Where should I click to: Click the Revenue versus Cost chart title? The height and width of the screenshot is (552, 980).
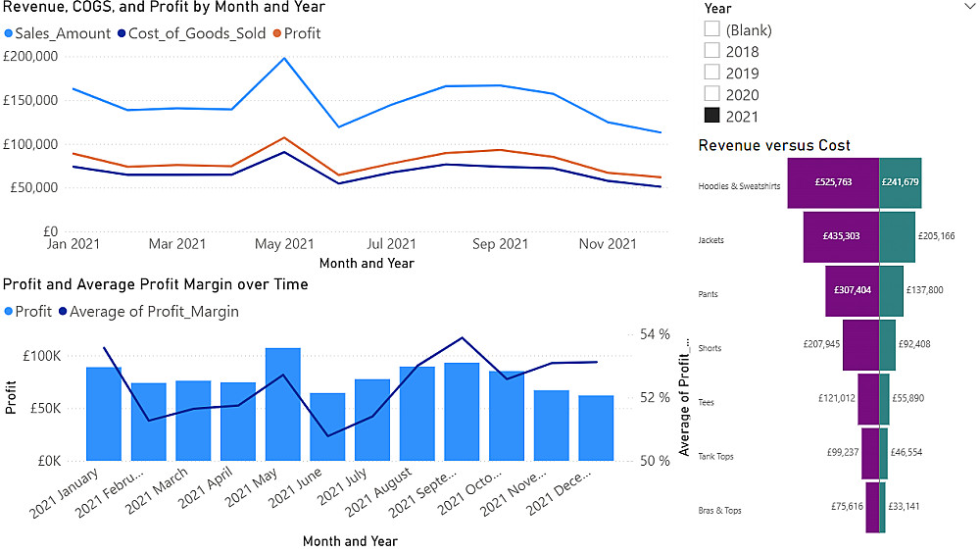coord(774,146)
